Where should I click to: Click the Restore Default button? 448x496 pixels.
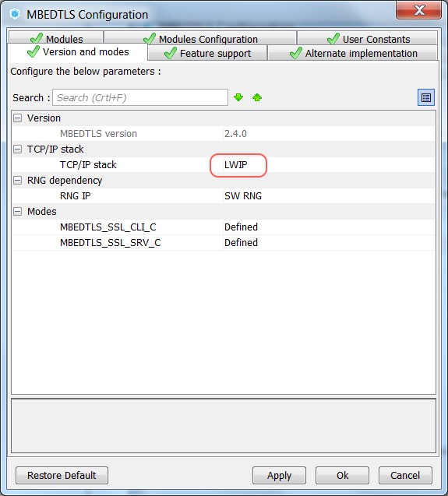point(62,475)
